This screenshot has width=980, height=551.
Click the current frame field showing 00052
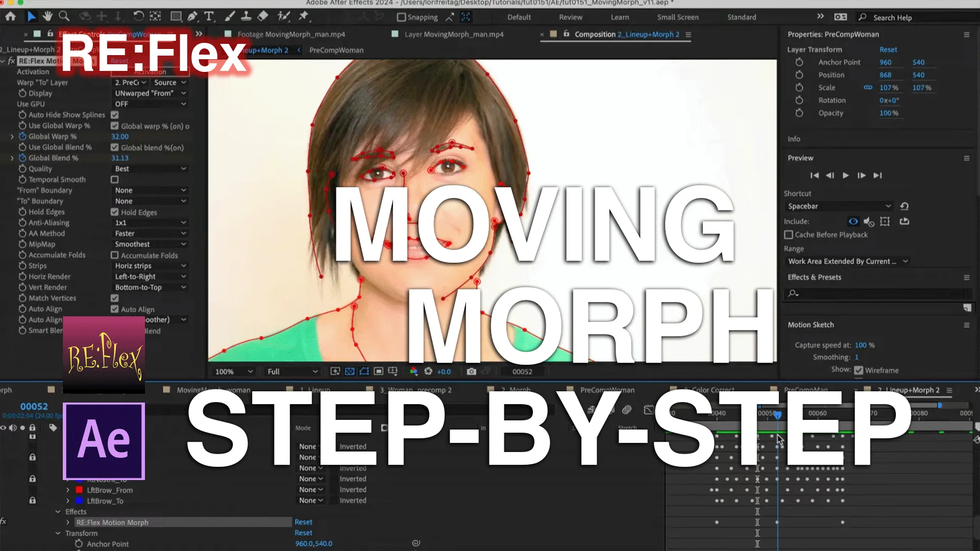pos(524,371)
